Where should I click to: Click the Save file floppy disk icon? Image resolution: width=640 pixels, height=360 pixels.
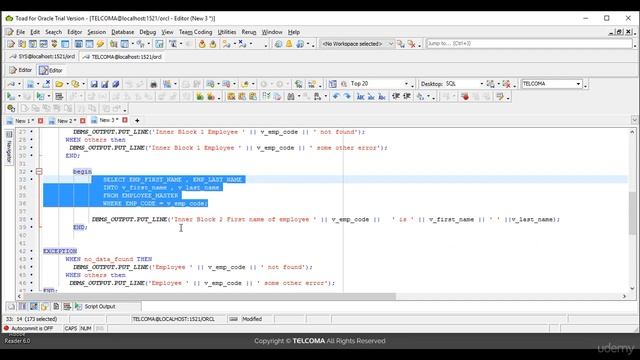point(94,84)
